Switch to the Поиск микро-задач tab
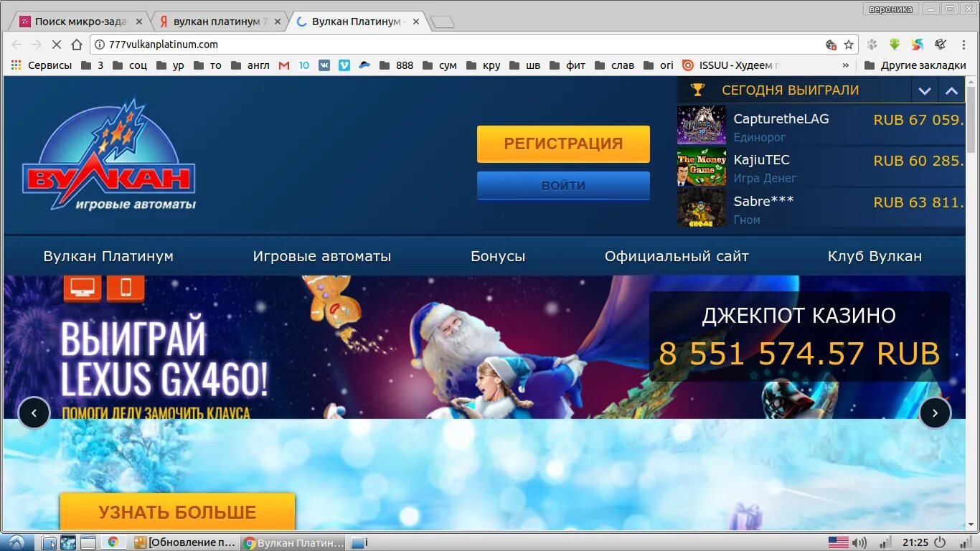980x551 pixels. click(79, 22)
